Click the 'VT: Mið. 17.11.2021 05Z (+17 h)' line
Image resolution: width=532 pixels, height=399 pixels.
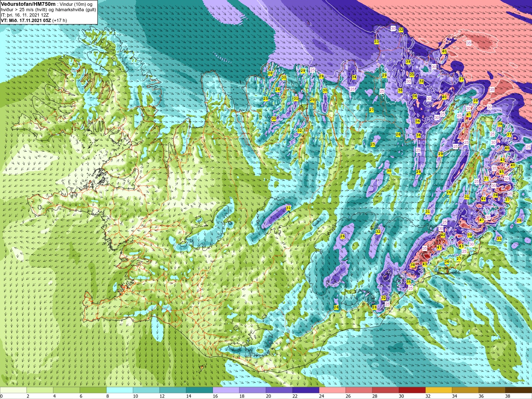tap(34, 20)
